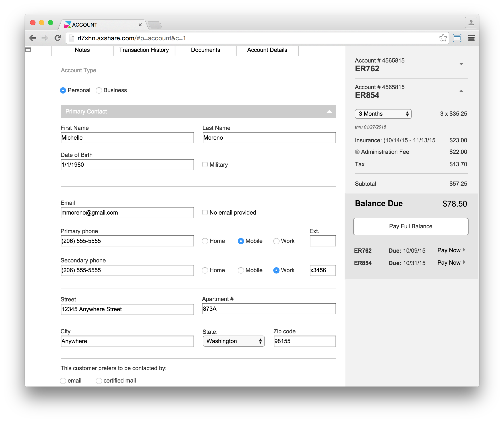Open the Chrome hamburger menu
The height and width of the screenshot is (422, 504).
point(471,38)
